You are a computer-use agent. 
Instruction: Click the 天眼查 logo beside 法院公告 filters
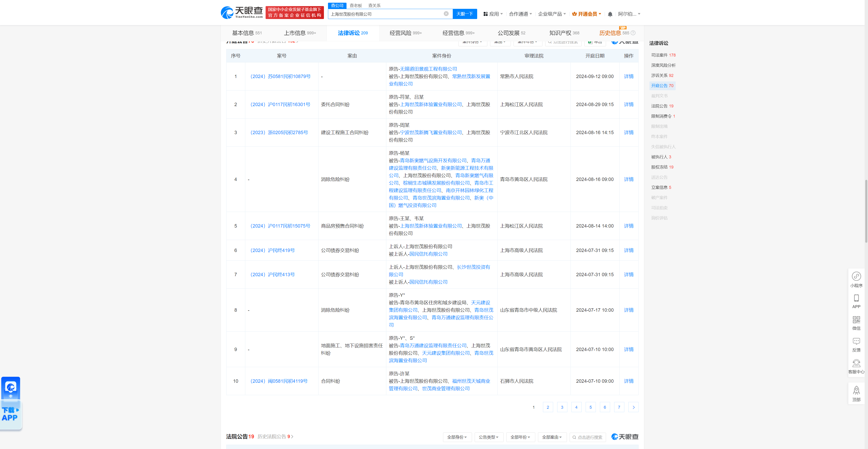625,437
